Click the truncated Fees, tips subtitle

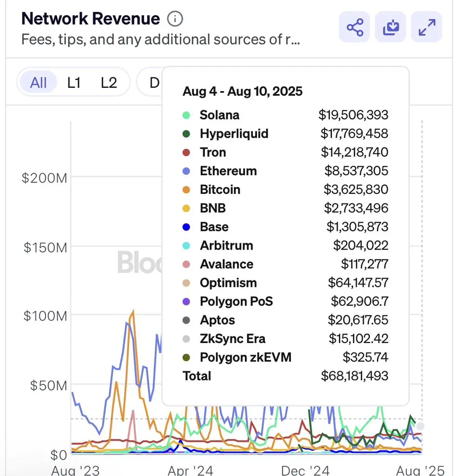pyautogui.click(x=160, y=40)
